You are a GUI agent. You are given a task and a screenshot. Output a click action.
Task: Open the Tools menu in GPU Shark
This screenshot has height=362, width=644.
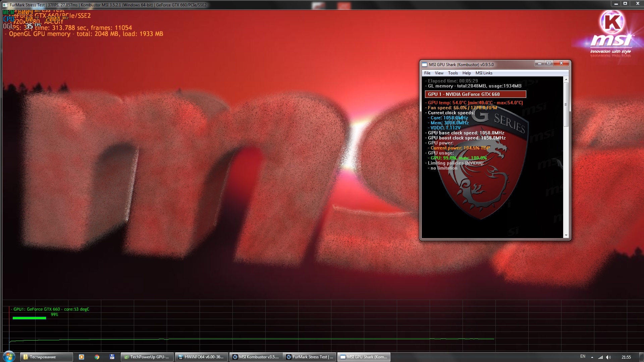pyautogui.click(x=453, y=73)
